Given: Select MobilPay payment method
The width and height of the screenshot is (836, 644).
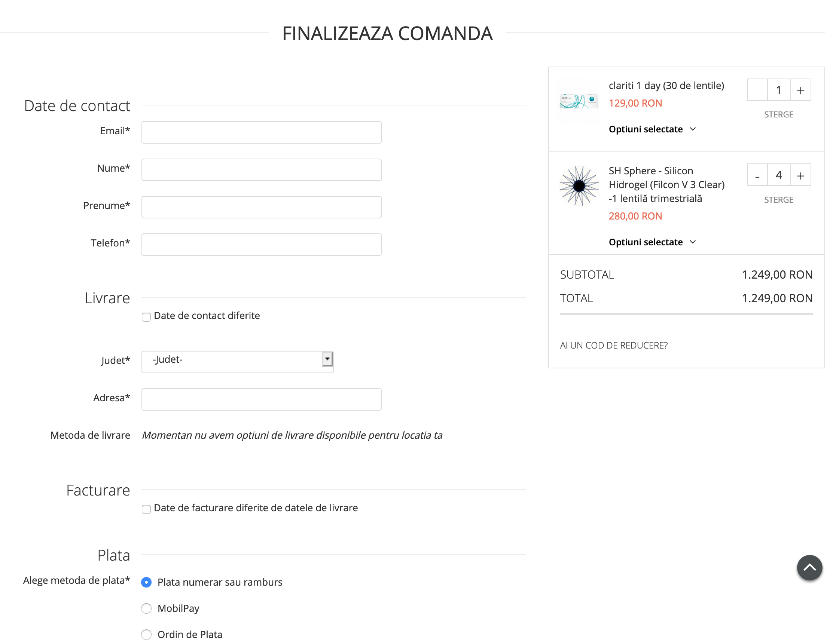Looking at the screenshot, I should point(146,608).
